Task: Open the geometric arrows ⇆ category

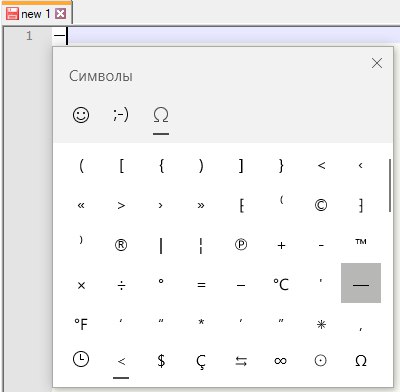Action: [x=241, y=361]
